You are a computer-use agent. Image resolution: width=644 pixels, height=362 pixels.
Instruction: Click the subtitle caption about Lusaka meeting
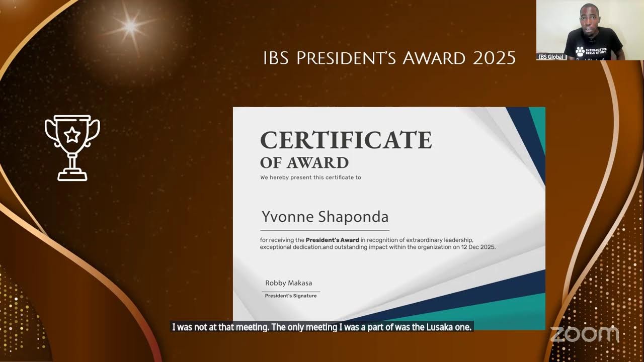[322, 327]
